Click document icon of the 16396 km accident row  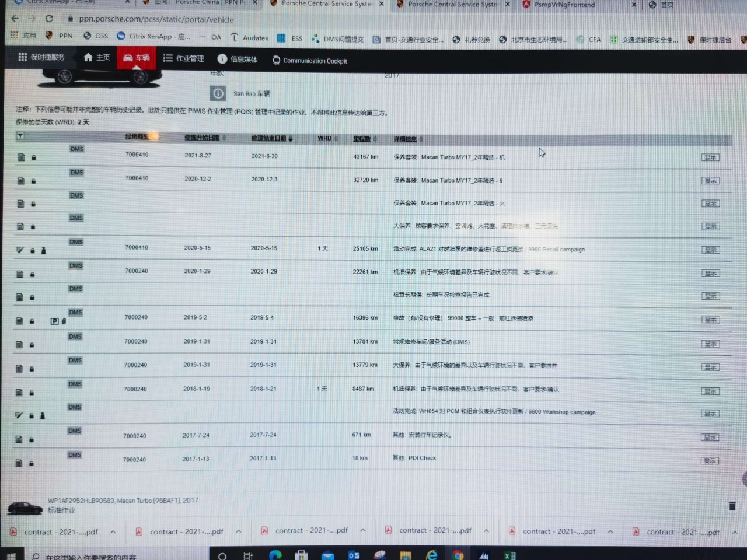coord(19,321)
